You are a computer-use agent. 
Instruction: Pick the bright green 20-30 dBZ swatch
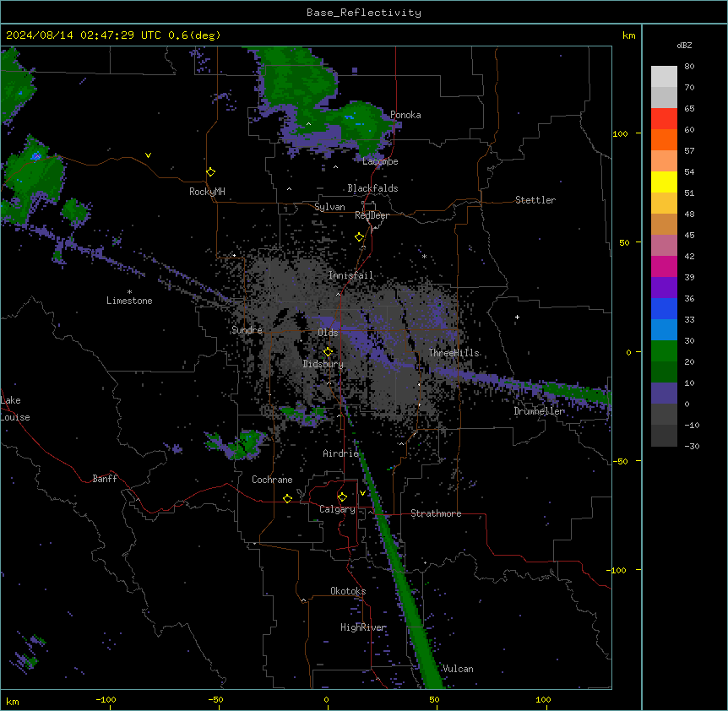pos(664,351)
